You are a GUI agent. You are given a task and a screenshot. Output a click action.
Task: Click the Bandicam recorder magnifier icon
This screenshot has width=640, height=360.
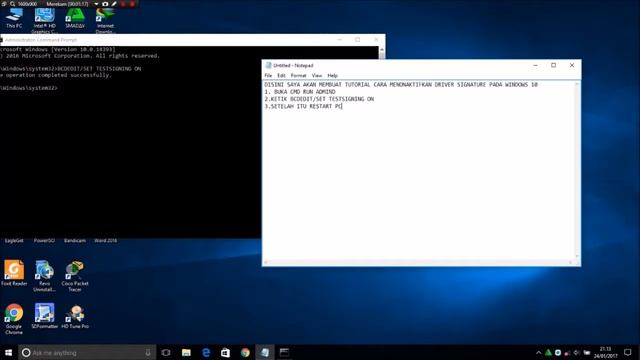[x=13, y=4]
